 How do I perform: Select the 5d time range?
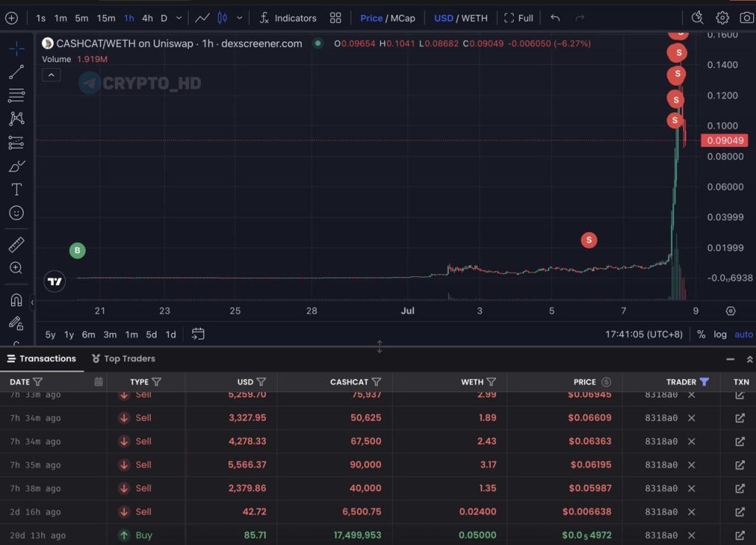[151, 335]
